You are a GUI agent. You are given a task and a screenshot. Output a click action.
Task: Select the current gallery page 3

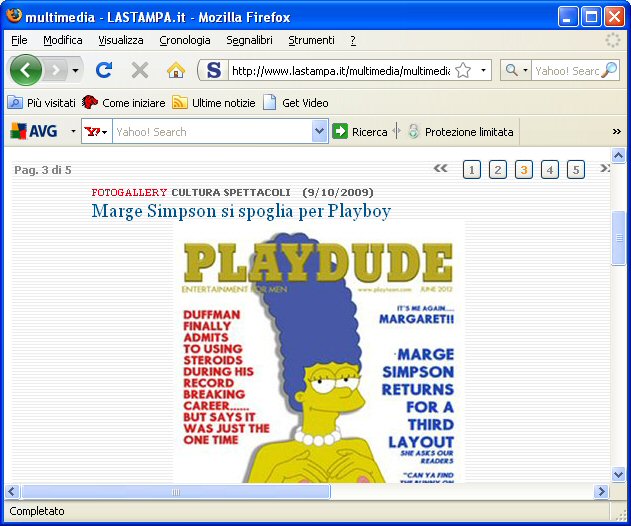pos(524,169)
